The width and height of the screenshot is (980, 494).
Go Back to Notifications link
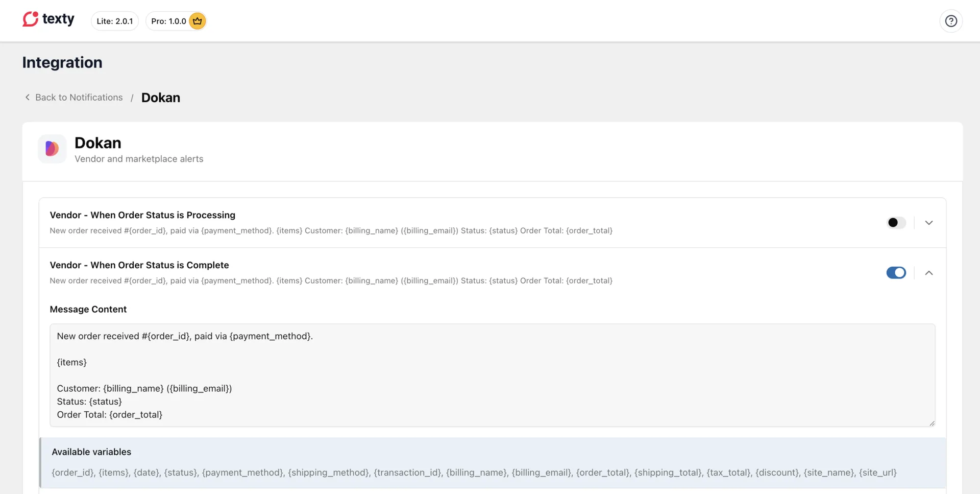point(79,97)
